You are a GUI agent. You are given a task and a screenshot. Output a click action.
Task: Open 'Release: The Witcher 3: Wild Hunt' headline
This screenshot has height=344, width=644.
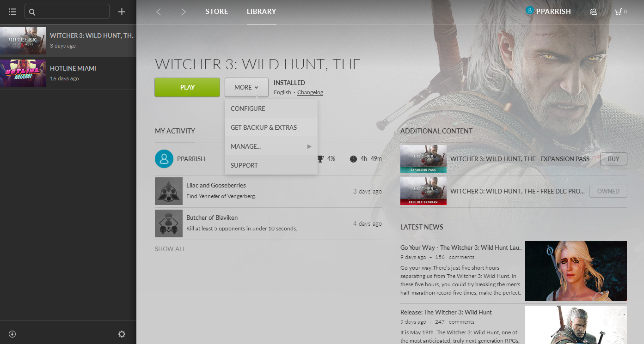[x=446, y=312]
